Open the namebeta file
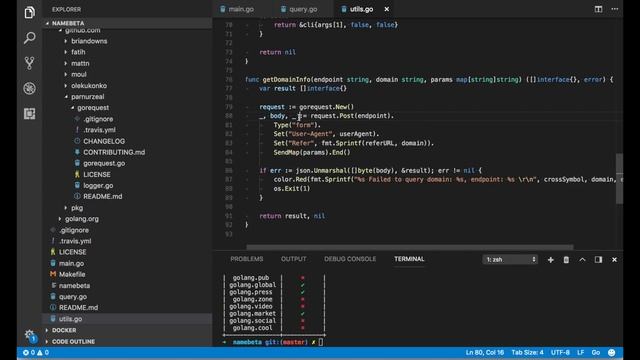The width and height of the screenshot is (640, 360). coord(74,286)
